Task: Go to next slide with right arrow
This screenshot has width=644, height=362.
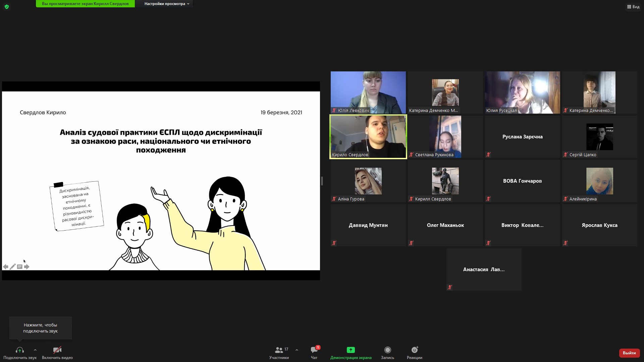Action: click(27, 267)
